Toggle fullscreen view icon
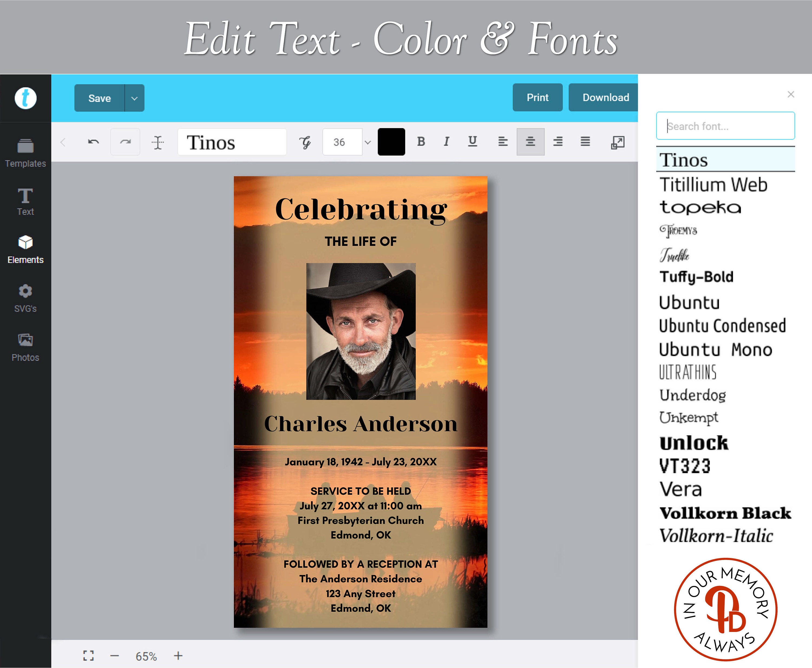 click(89, 656)
